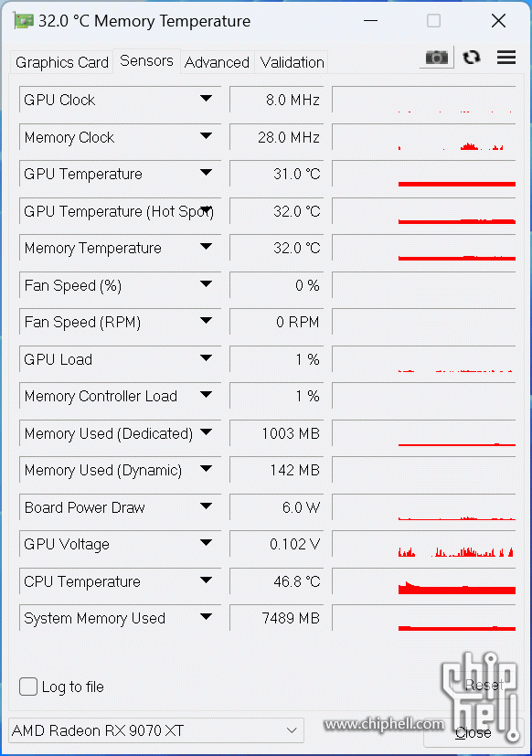Image resolution: width=532 pixels, height=756 pixels.
Task: Go to the Validation tab
Action: pos(292,62)
